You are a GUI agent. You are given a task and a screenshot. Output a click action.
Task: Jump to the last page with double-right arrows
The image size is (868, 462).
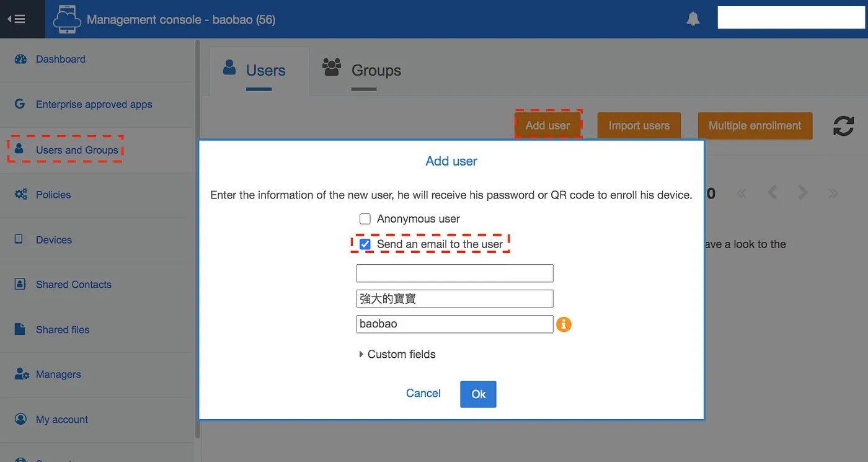click(x=833, y=193)
